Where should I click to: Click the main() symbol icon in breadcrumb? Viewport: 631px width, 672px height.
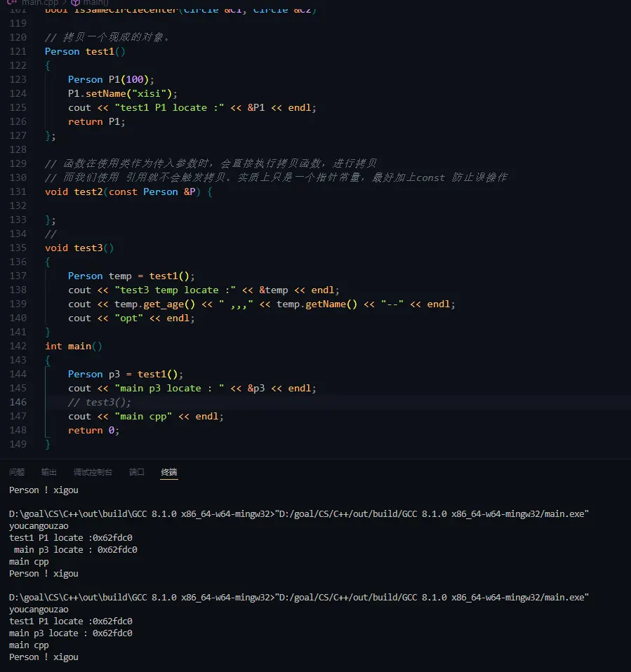76,3
